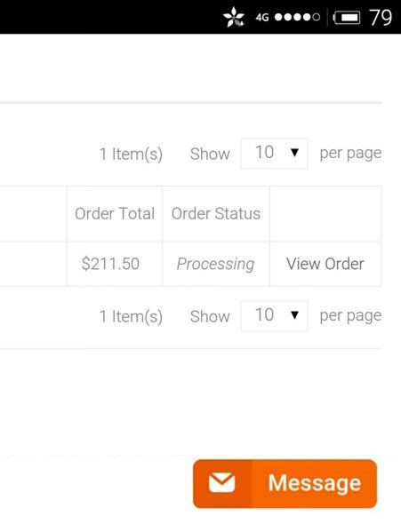Select the $211.50 order total cell

pos(115,264)
